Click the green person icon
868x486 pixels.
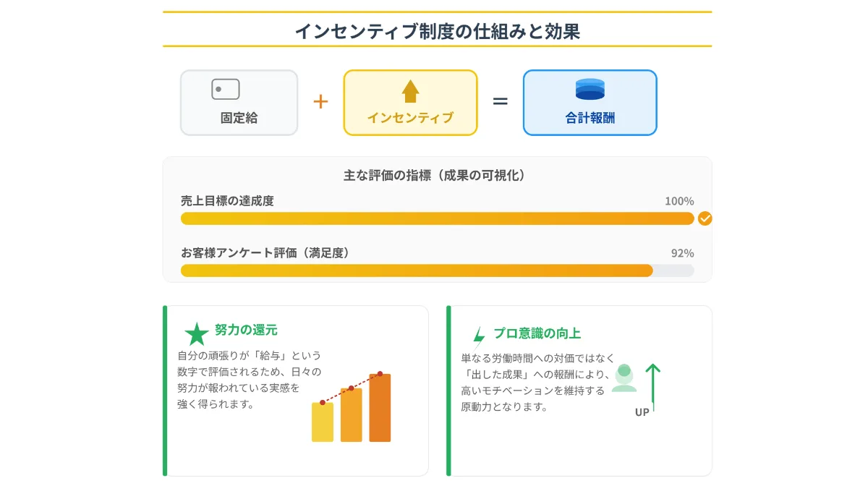[x=624, y=378]
